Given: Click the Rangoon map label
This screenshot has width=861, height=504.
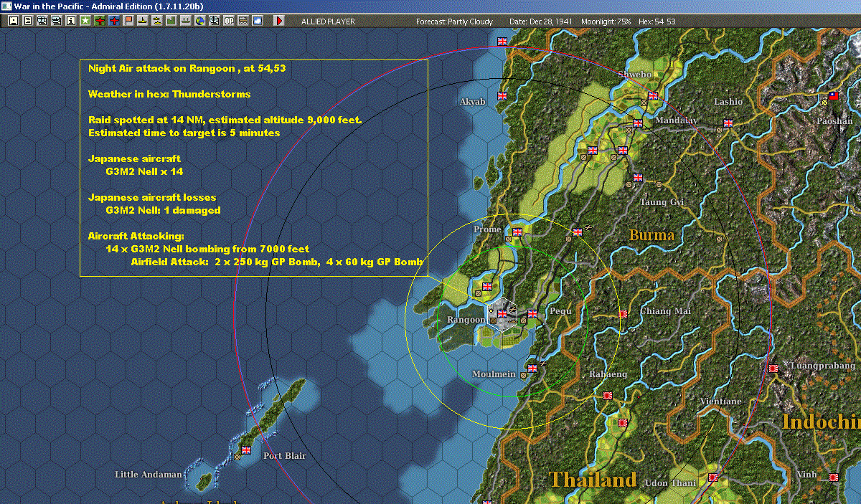Looking at the screenshot, I should click(466, 320).
